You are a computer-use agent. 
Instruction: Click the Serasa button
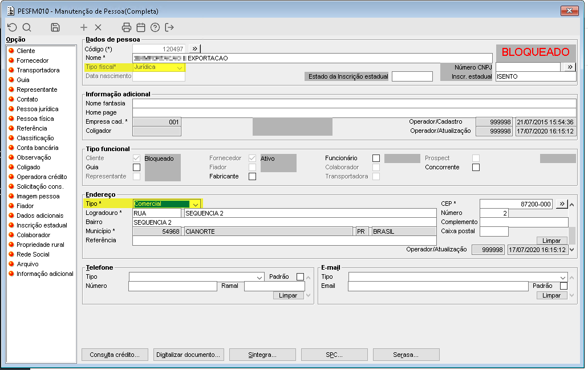click(x=406, y=355)
